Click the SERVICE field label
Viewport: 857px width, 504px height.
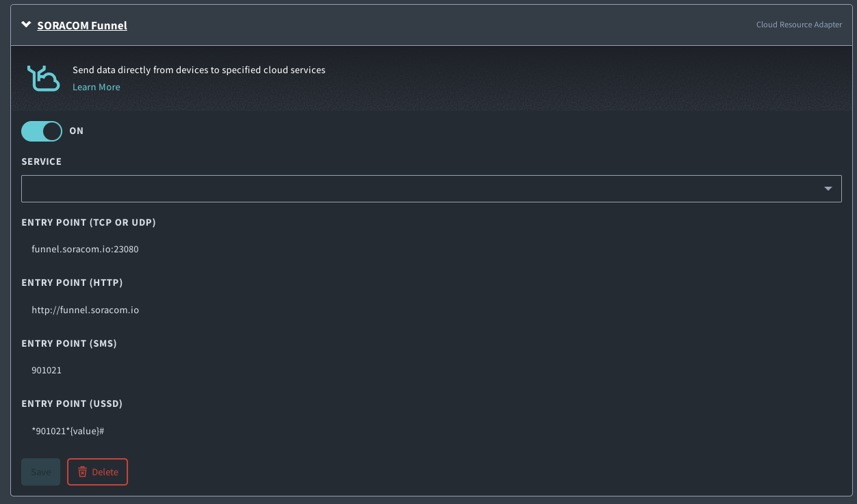(x=42, y=162)
